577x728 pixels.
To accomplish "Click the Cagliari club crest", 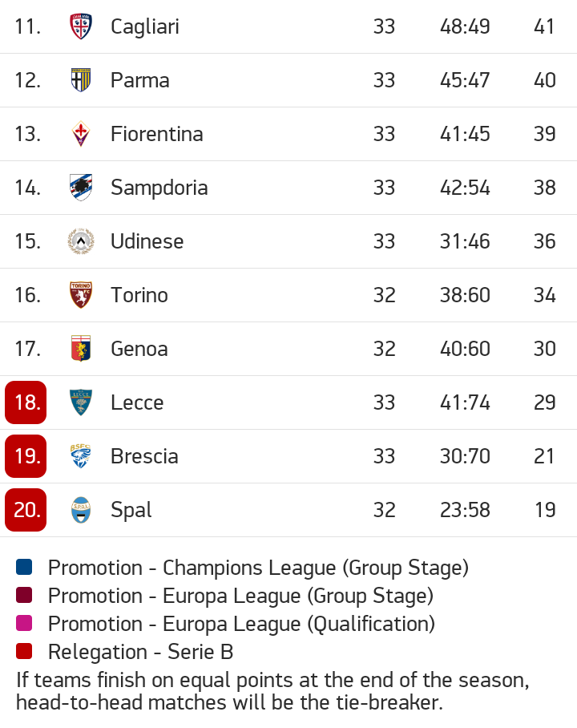I will (x=81, y=26).
